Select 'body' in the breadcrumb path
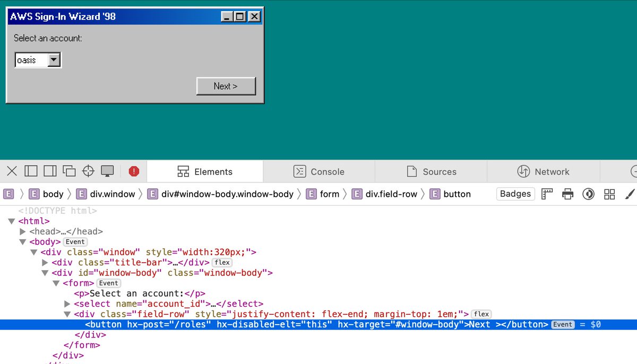Viewport: 637px width, 364px height. point(46,194)
